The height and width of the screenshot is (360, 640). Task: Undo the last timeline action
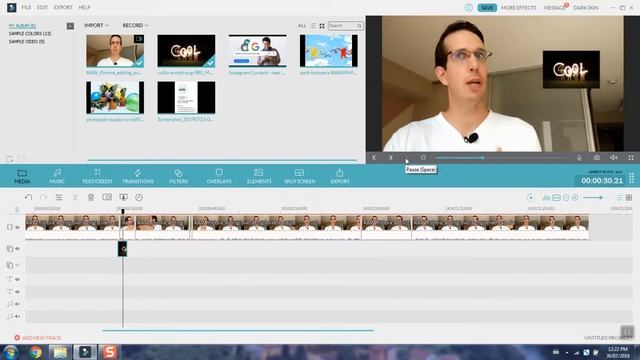(x=28, y=198)
